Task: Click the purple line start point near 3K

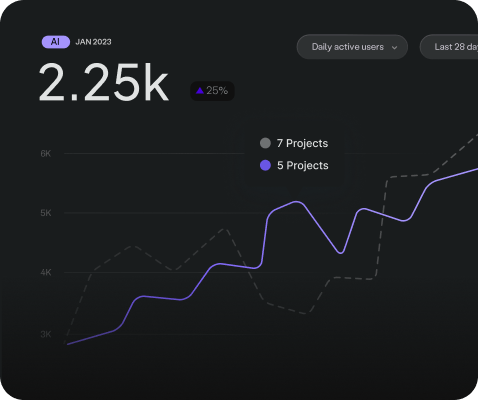Action: click(x=68, y=344)
